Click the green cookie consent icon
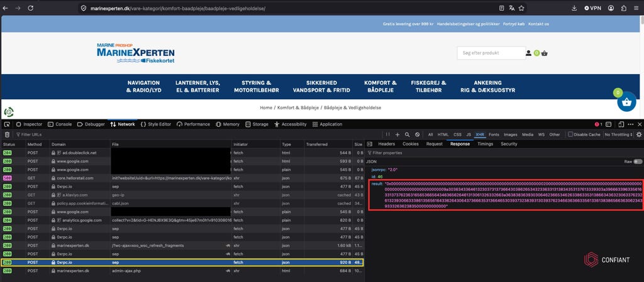Viewport: 644px width, 282px height. pyautogui.click(x=9, y=112)
